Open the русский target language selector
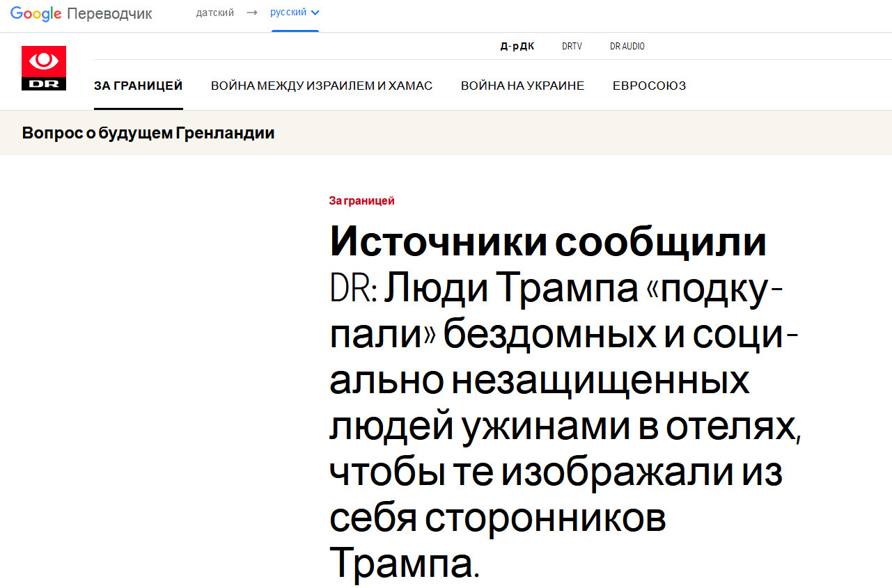 point(288,13)
